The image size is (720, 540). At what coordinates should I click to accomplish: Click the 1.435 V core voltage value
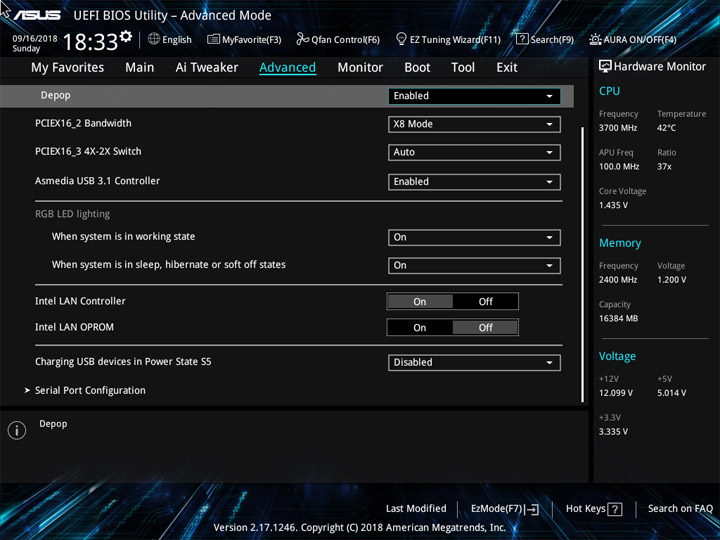click(x=613, y=205)
